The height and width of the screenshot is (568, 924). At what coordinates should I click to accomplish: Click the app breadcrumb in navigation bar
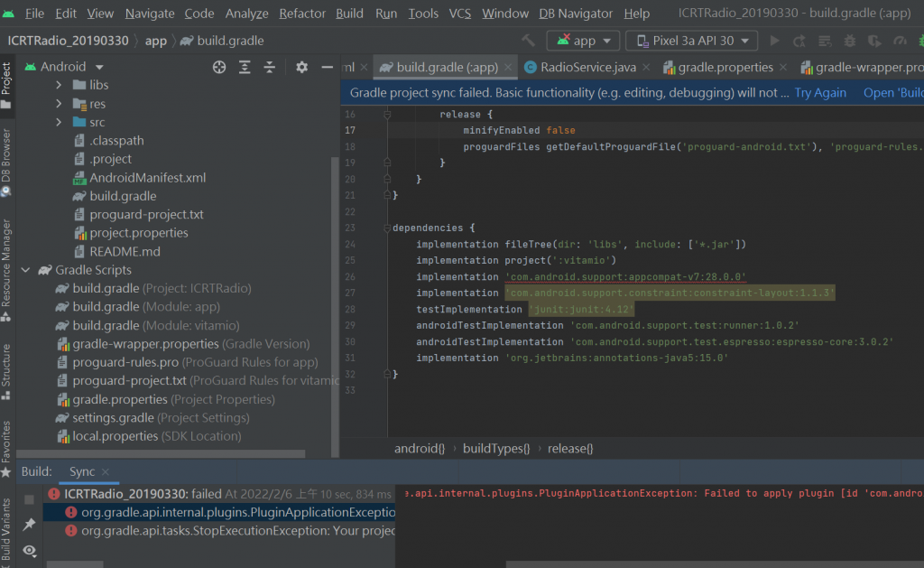pyautogui.click(x=156, y=41)
